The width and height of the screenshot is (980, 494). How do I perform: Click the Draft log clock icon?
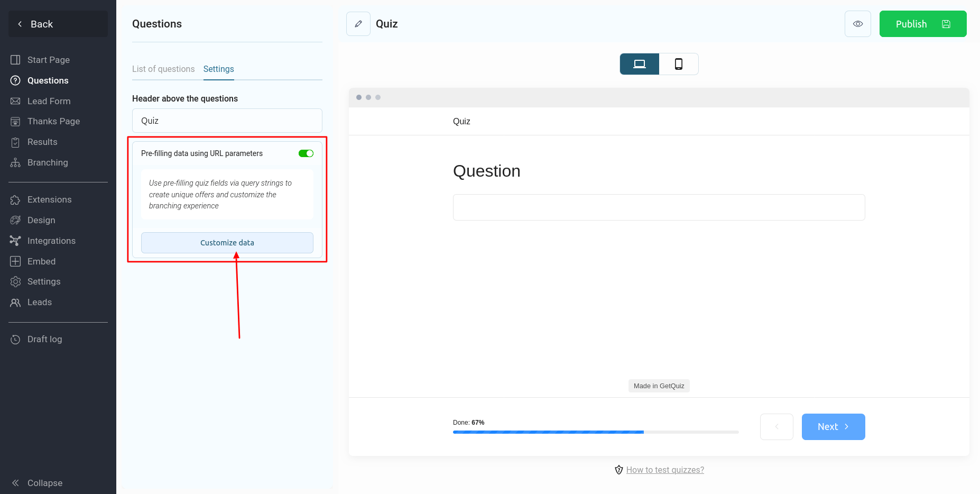[x=16, y=339]
